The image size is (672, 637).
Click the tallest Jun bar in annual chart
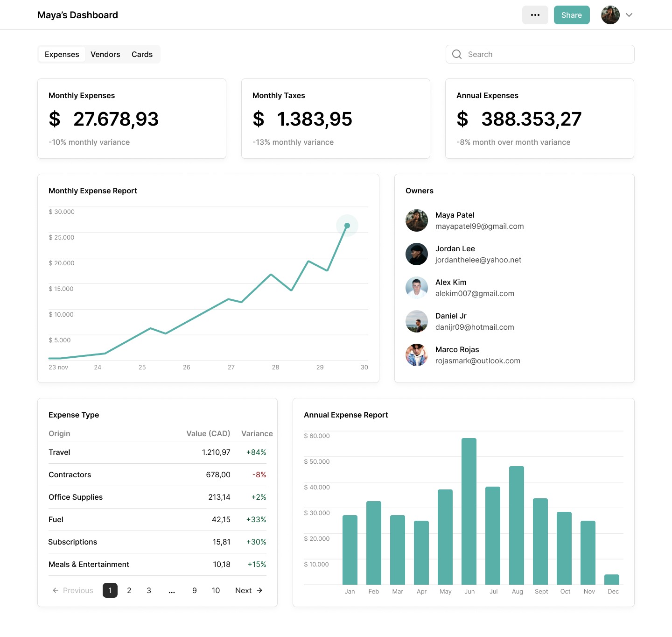(469, 511)
